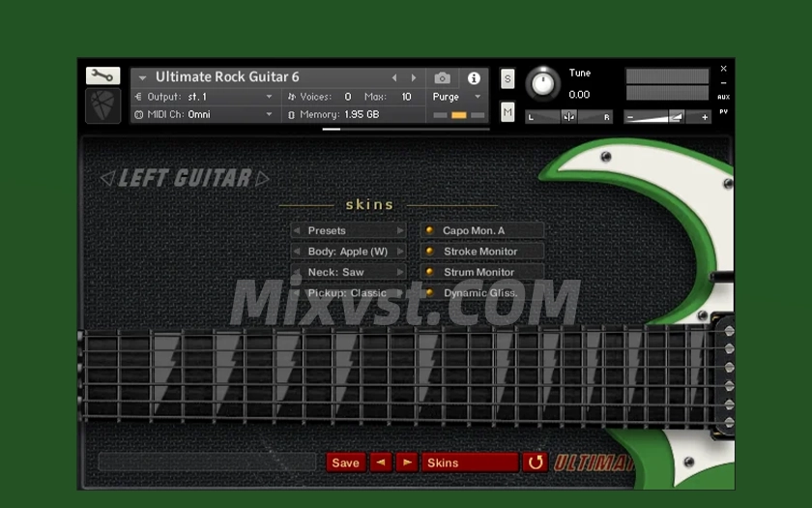Click the Tune value 0.00

click(579, 95)
